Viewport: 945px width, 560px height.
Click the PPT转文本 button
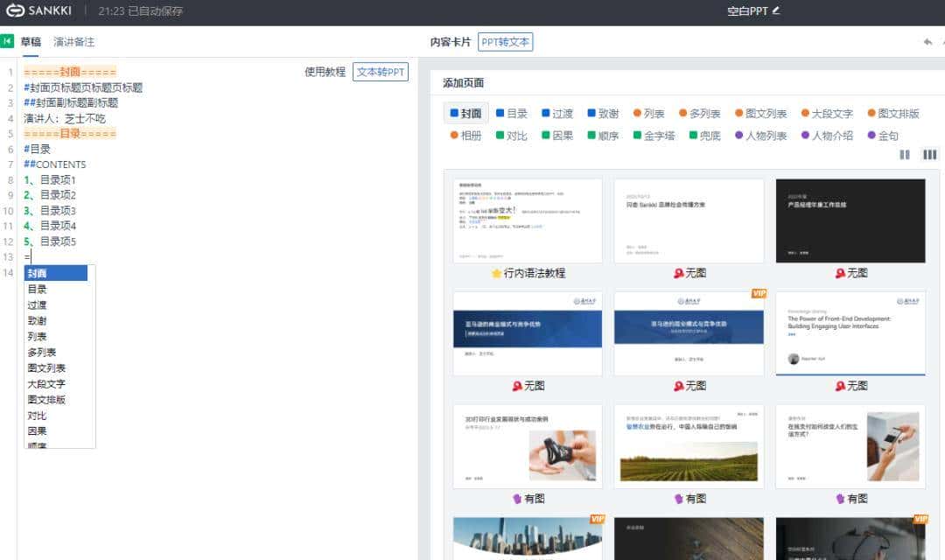pyautogui.click(x=505, y=42)
